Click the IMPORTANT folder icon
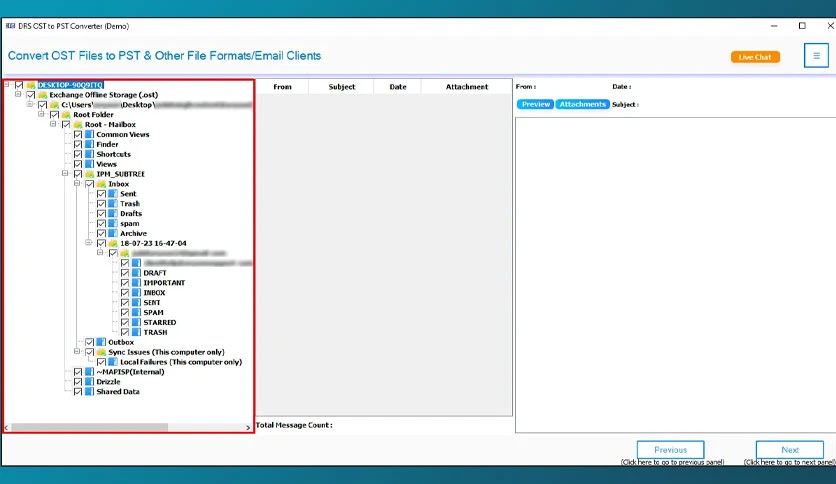This screenshot has height=484, width=836. click(x=136, y=283)
